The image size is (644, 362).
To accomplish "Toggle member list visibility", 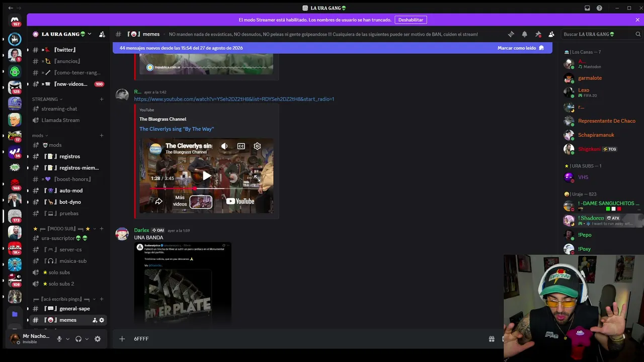I will point(551,34).
